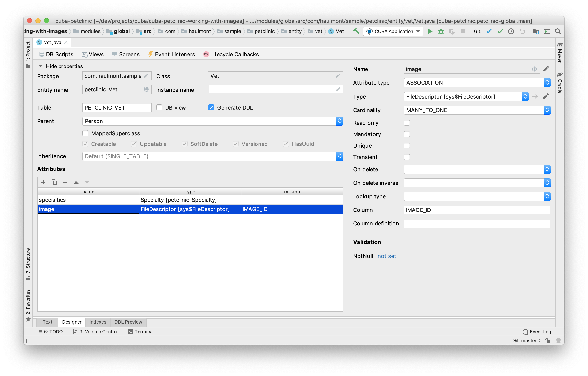Open the Inheritance dropdown
Image resolution: width=588 pixels, height=376 pixels.
click(213, 156)
